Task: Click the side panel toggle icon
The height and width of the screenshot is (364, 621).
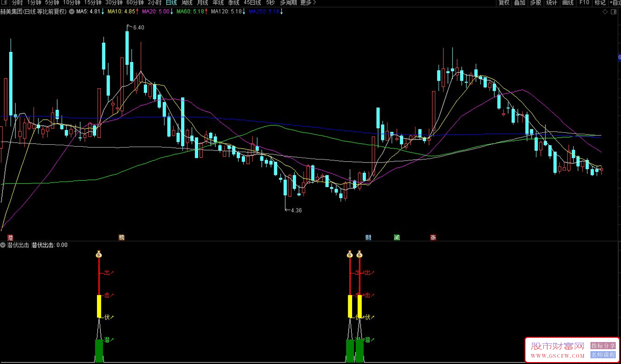Action: [613, 12]
